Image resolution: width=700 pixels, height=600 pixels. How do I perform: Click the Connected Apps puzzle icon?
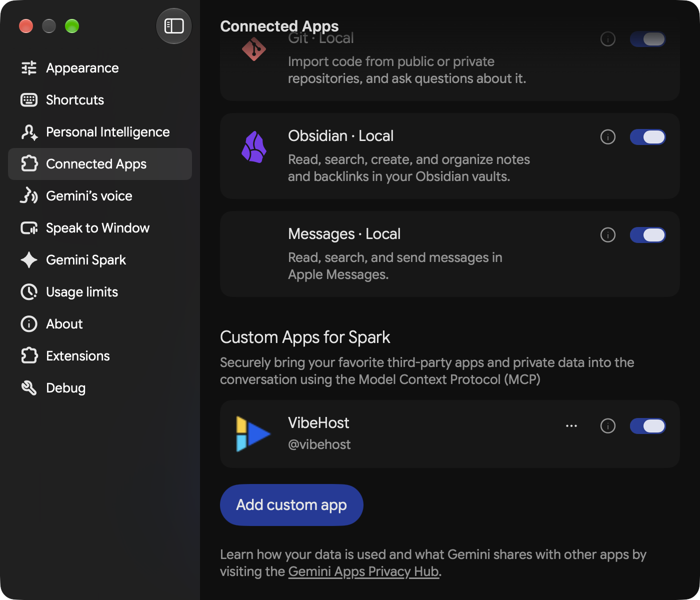(29, 164)
